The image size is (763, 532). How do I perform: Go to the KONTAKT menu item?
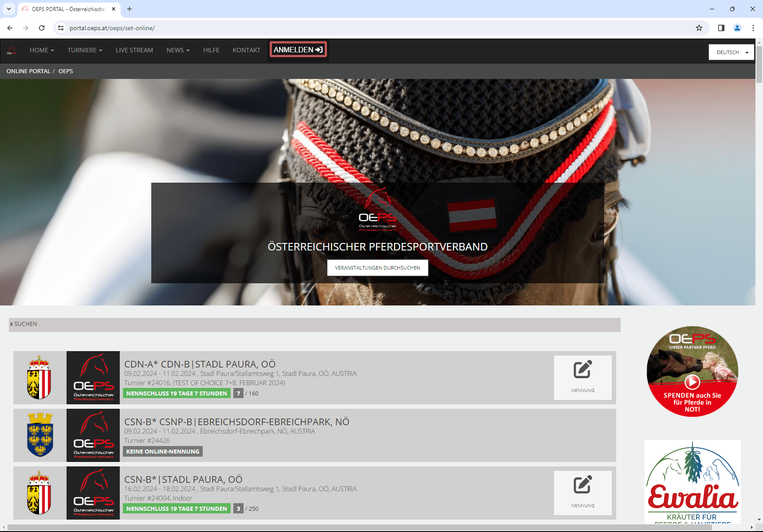click(246, 50)
